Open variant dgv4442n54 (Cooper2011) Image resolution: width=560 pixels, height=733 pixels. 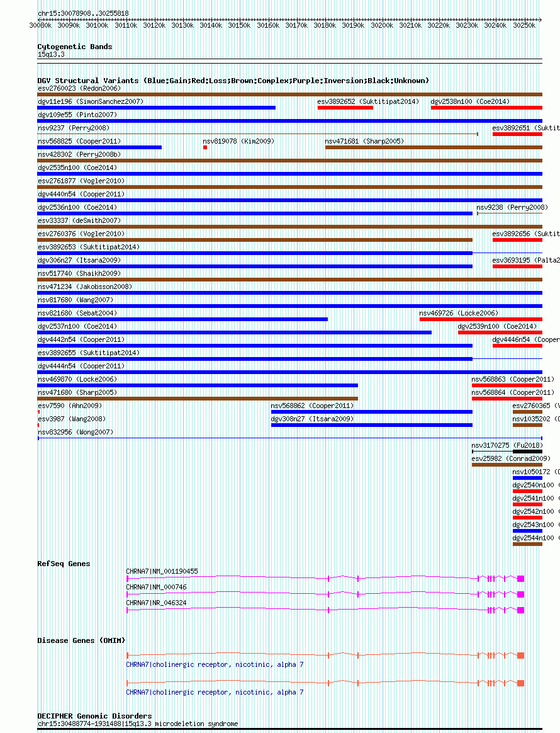click(81, 339)
